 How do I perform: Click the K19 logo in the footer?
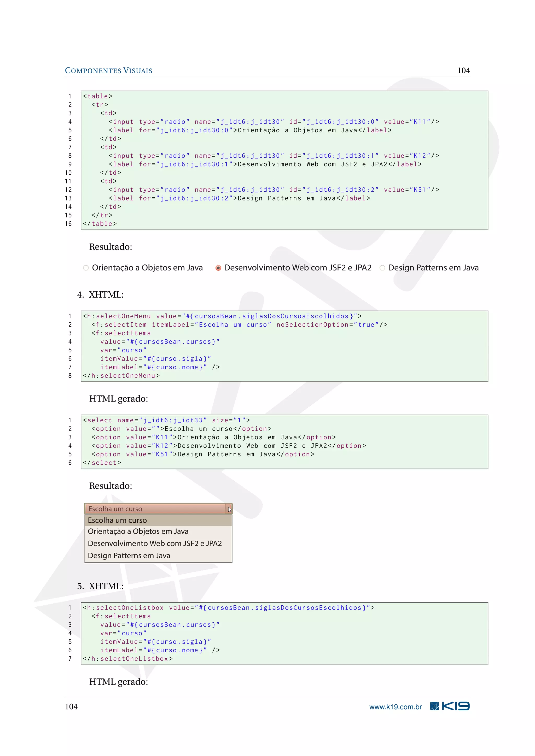tap(456, 706)
